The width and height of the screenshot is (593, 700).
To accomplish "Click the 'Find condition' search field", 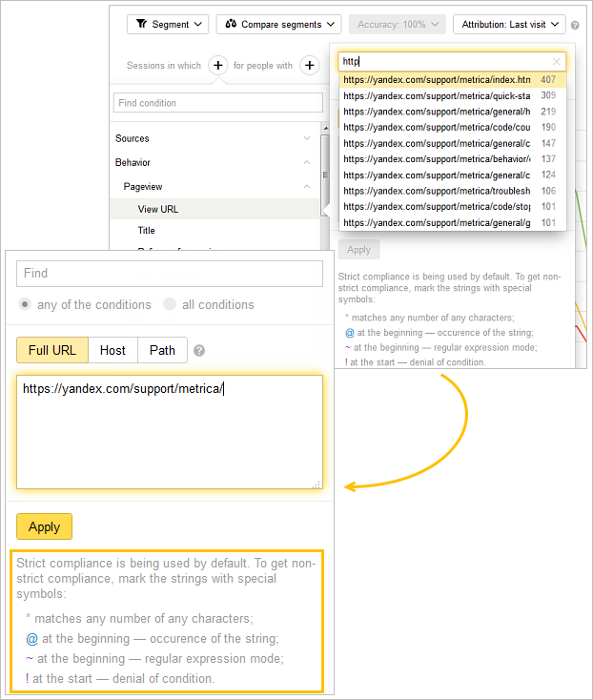I will [218, 103].
